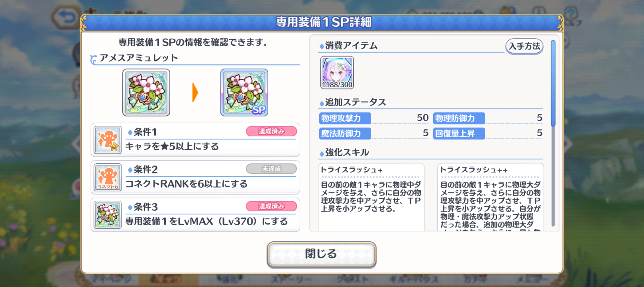Open the 入手方法 acquisition method button
Viewport: 644px width, 287px height.
(x=524, y=46)
